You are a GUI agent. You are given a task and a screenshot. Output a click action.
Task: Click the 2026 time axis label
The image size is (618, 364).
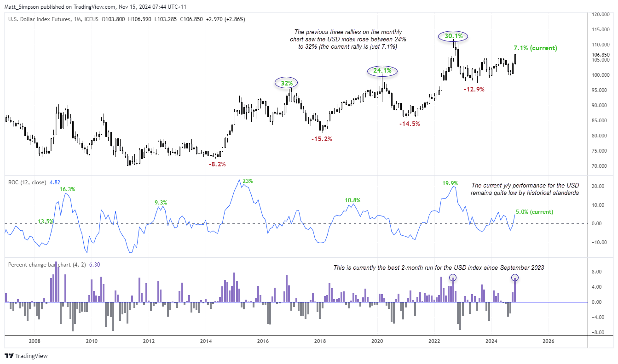[x=549, y=341]
